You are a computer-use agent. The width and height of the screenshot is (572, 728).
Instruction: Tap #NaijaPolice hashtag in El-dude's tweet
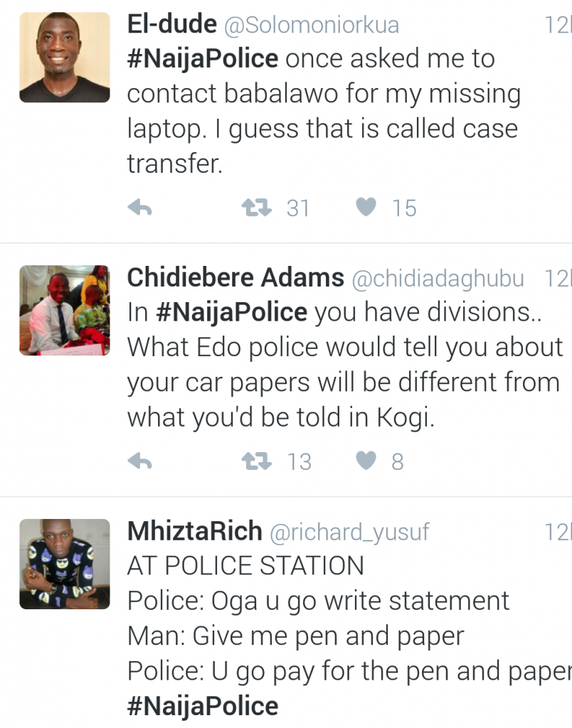[x=203, y=58]
